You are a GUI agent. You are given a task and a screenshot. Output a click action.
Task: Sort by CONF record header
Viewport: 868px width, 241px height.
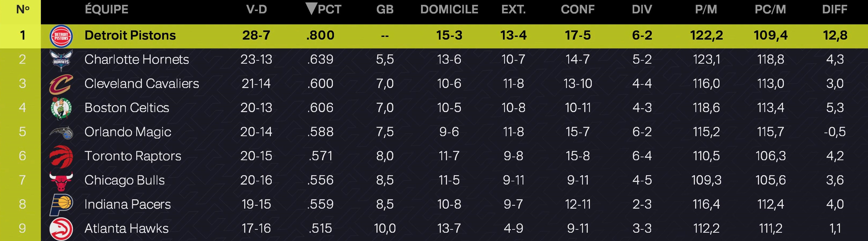(x=578, y=9)
